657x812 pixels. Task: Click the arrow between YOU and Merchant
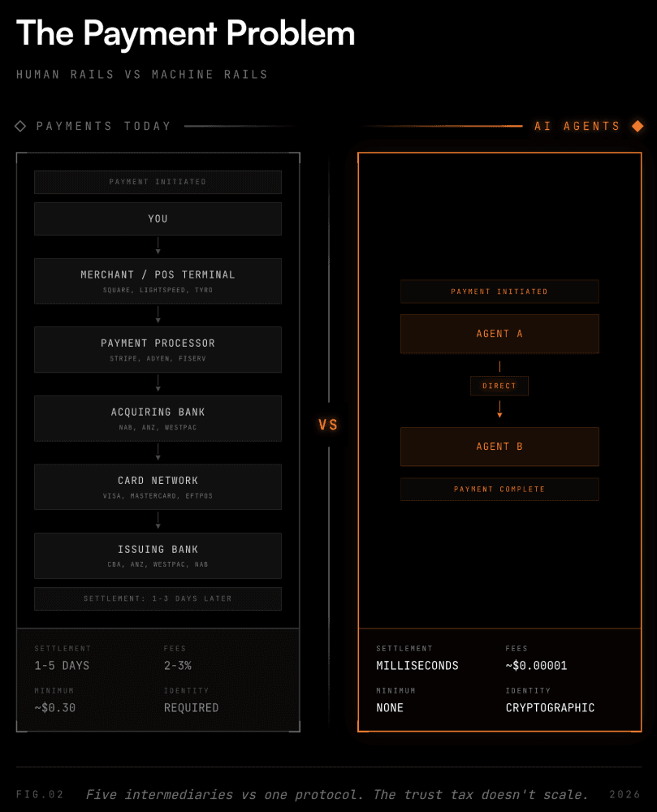[158, 246]
